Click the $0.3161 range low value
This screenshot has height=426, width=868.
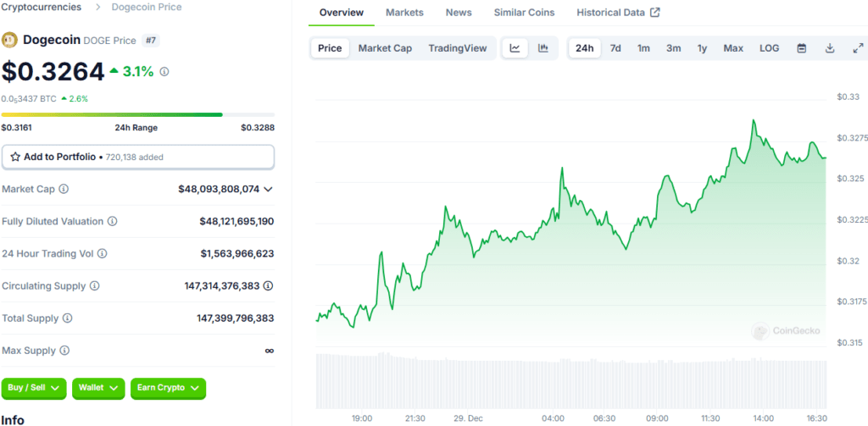click(x=17, y=128)
